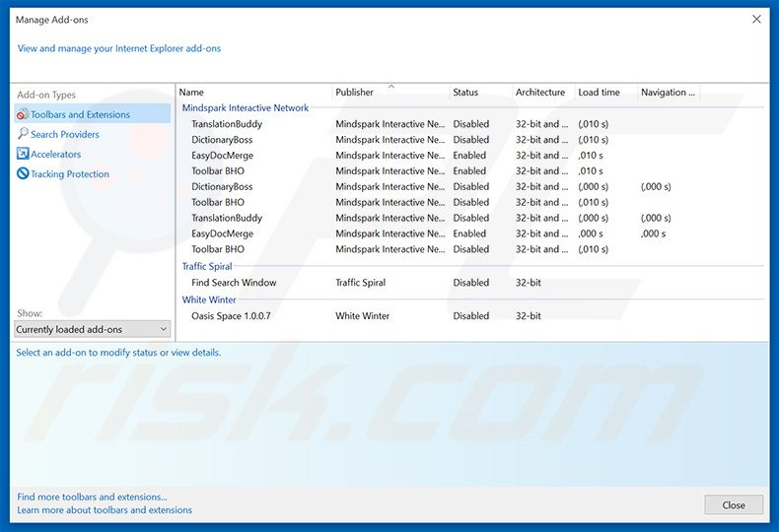Select DictionaryBoss row with (,010 s) load time
779x532 pixels.
[470, 140]
